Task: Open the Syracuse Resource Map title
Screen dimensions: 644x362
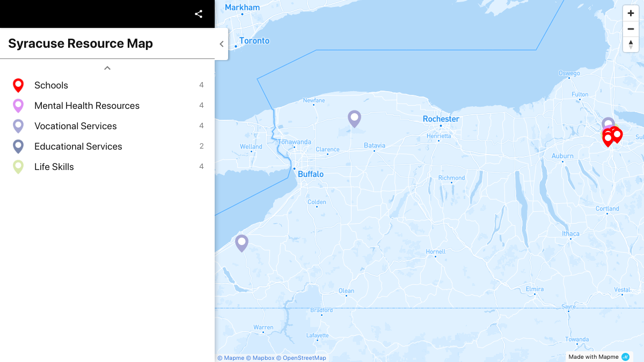Action: pos(80,43)
